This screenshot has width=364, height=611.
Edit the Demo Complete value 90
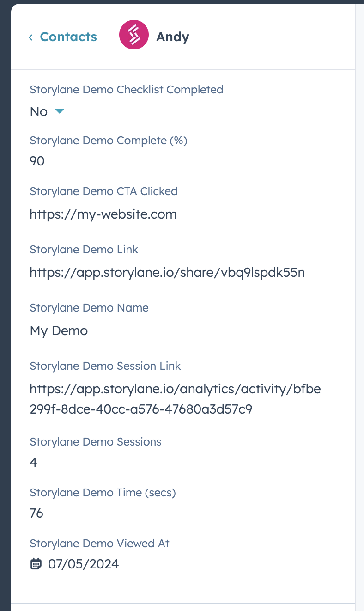(37, 161)
